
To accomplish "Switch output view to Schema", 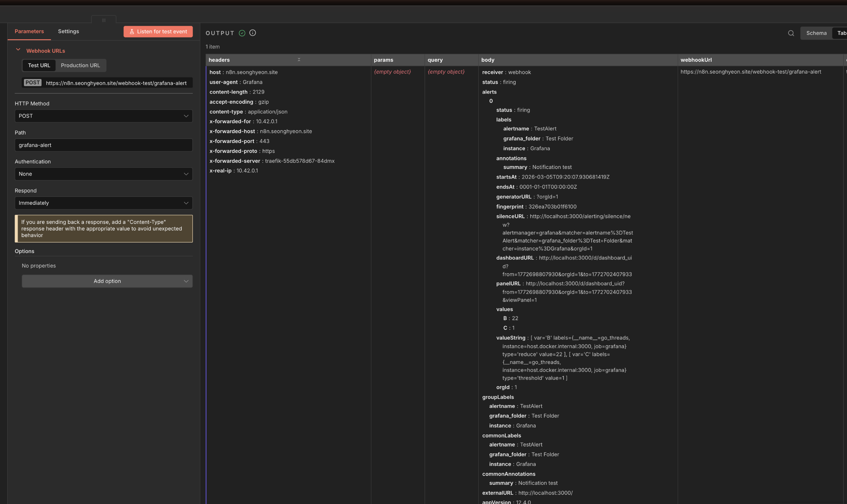I will point(816,33).
